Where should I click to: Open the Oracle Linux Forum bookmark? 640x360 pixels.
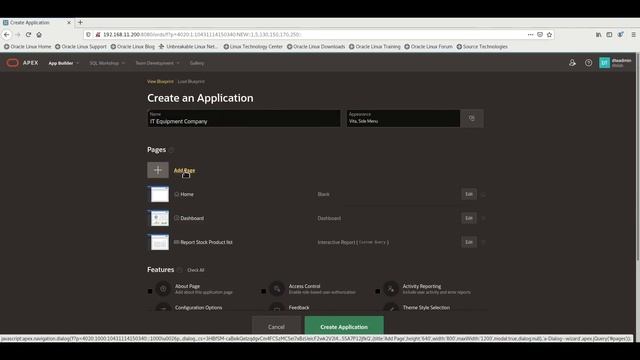[429, 47]
